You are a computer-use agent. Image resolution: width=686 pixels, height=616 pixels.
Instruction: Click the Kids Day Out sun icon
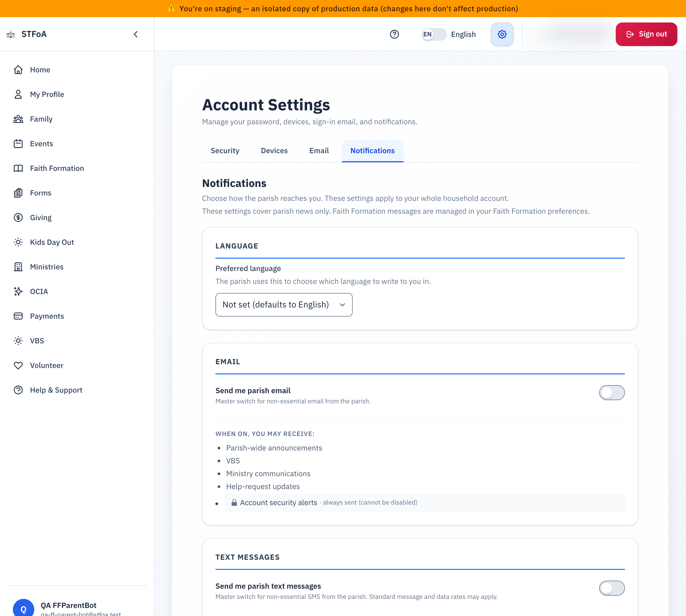[x=18, y=242]
